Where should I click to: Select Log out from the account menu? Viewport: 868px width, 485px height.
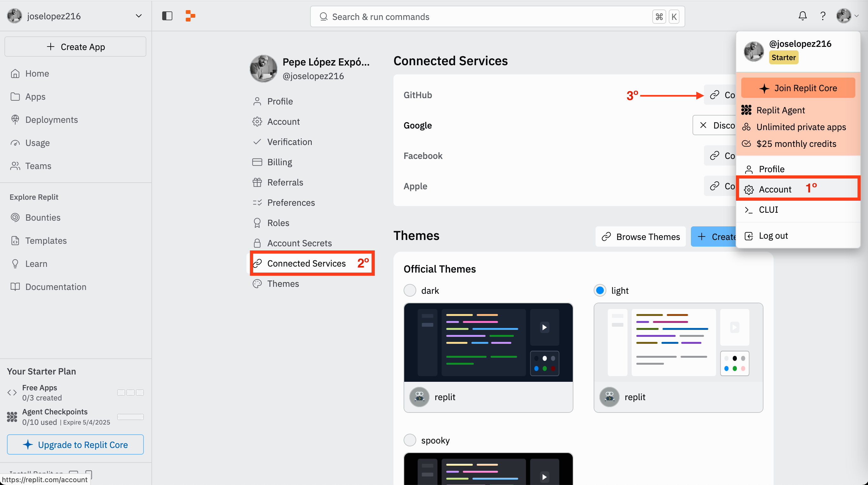(773, 236)
